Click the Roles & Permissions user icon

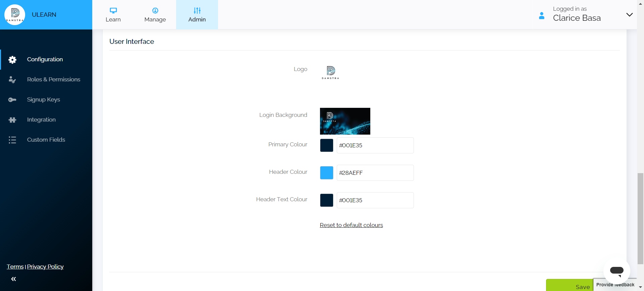[x=12, y=80]
